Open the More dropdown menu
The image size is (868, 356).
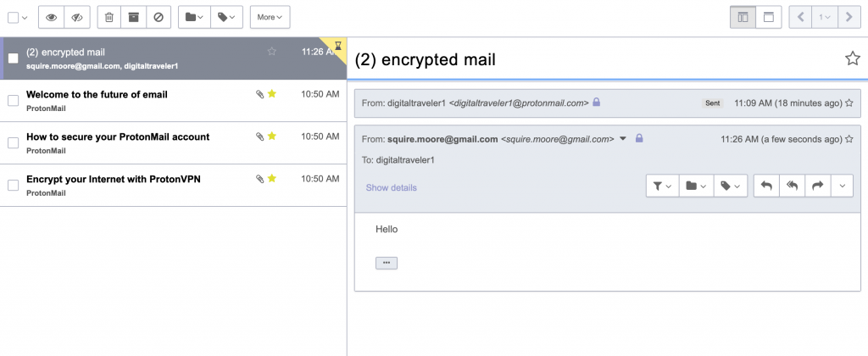tap(270, 17)
